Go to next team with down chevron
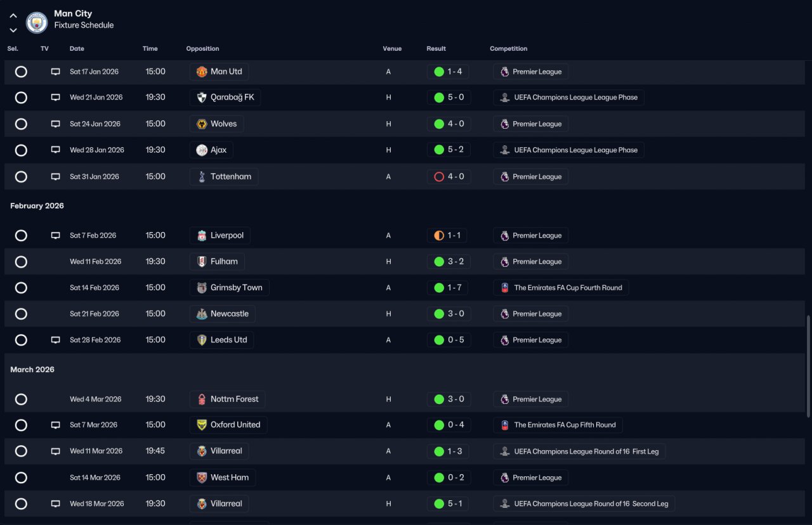Image resolution: width=812 pixels, height=525 pixels. click(x=13, y=30)
